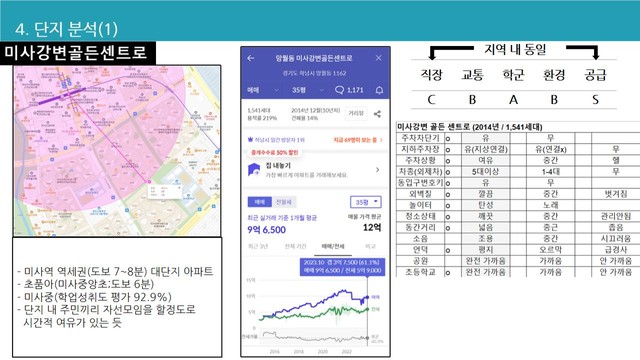640x360 pixels.
Task: Click the chart tooltip showing 2023.10
Action: point(342,267)
